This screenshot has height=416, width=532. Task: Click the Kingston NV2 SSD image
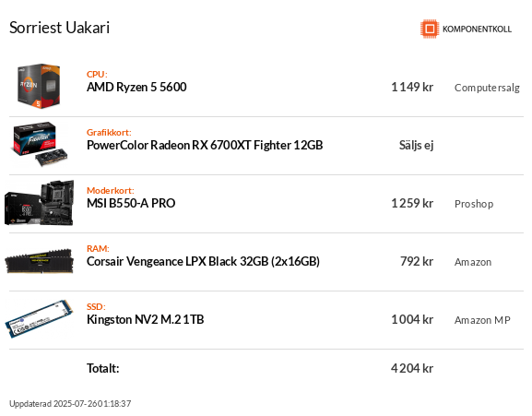[40, 319]
